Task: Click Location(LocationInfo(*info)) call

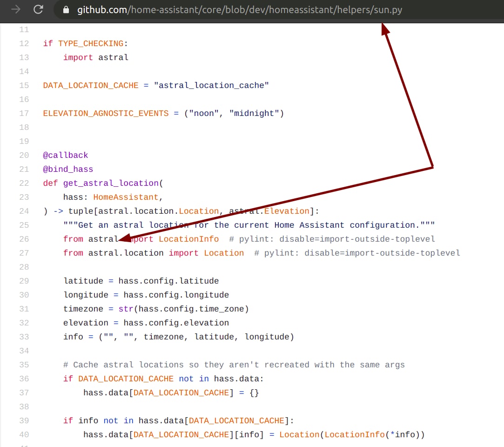Action: [x=352, y=435]
